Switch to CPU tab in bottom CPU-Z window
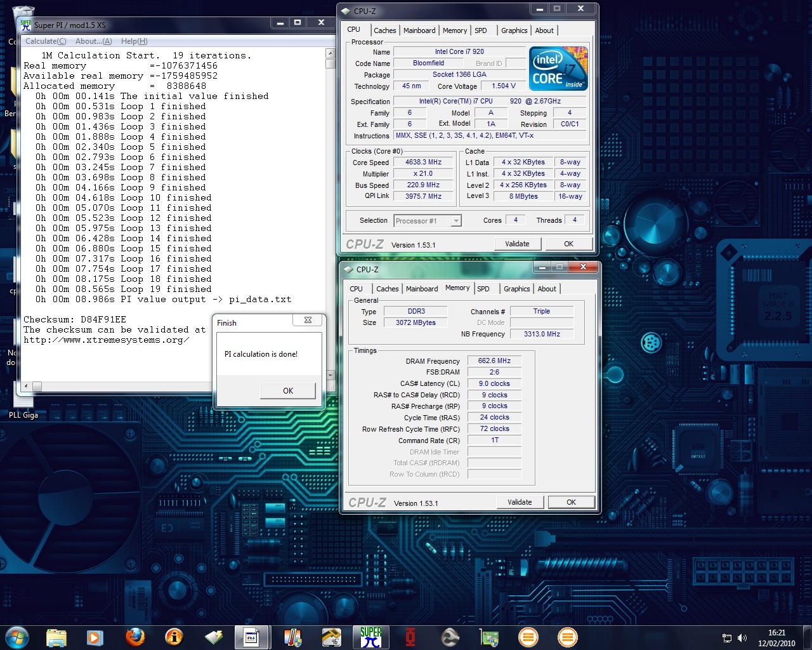Image resolution: width=812 pixels, height=650 pixels. pos(357,289)
